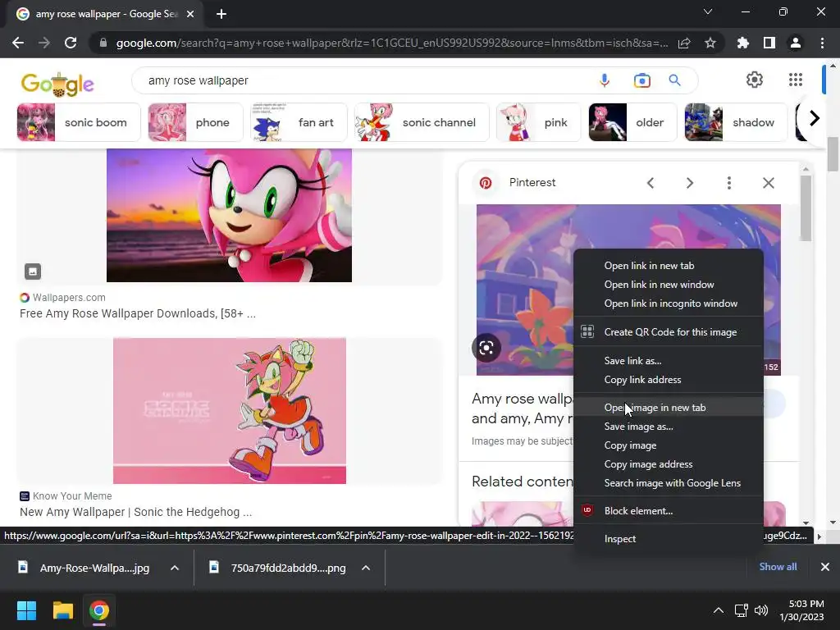Open the Google apps grid
This screenshot has height=630, width=840.
(796, 80)
